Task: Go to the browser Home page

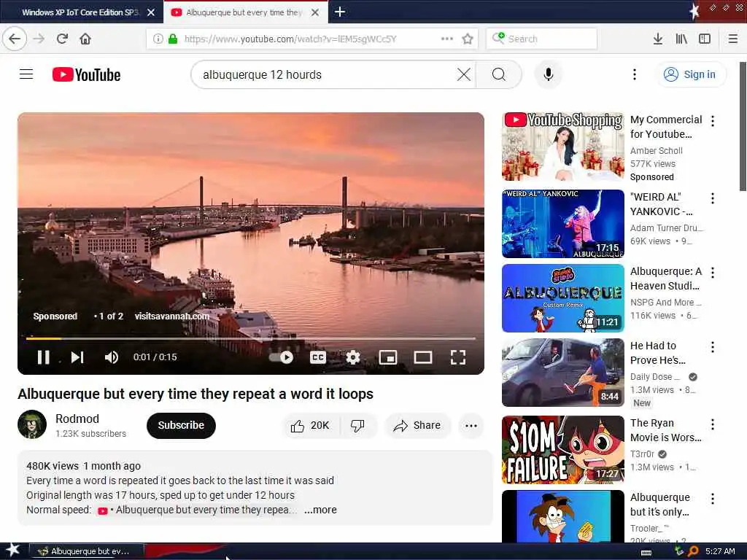Action: point(85,39)
